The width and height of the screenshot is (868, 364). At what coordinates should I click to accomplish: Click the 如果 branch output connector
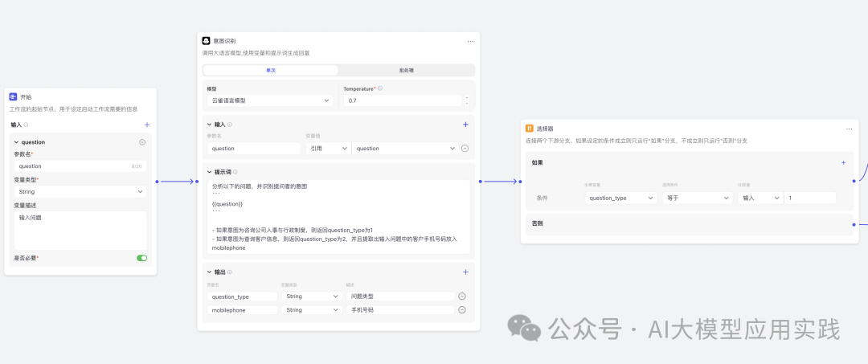coord(854,180)
